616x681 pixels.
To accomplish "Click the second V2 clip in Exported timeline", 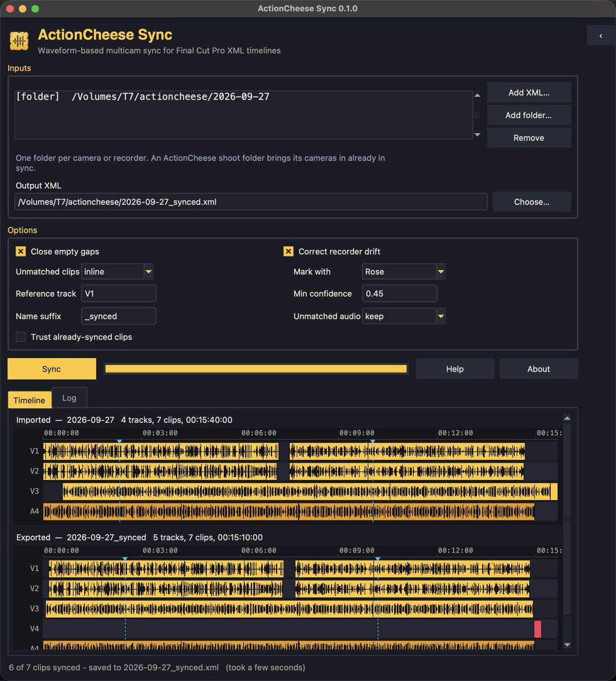I will click(x=412, y=589).
